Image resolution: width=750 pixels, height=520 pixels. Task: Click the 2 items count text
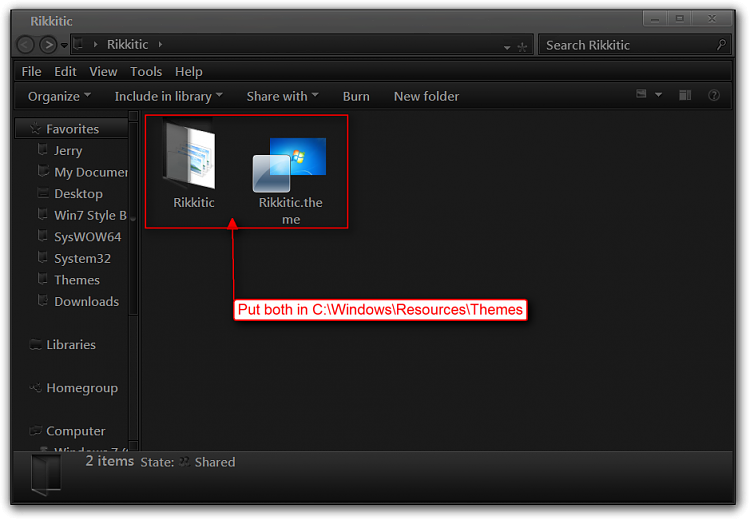(x=110, y=461)
